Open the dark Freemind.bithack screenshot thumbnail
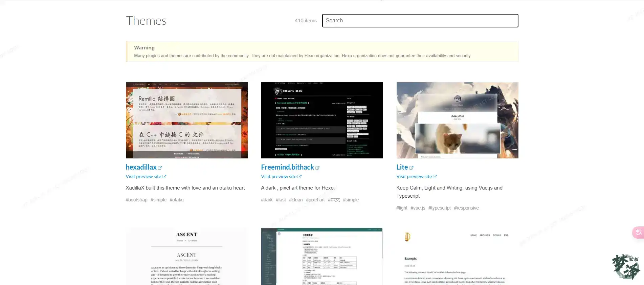The width and height of the screenshot is (644, 285). [322, 120]
